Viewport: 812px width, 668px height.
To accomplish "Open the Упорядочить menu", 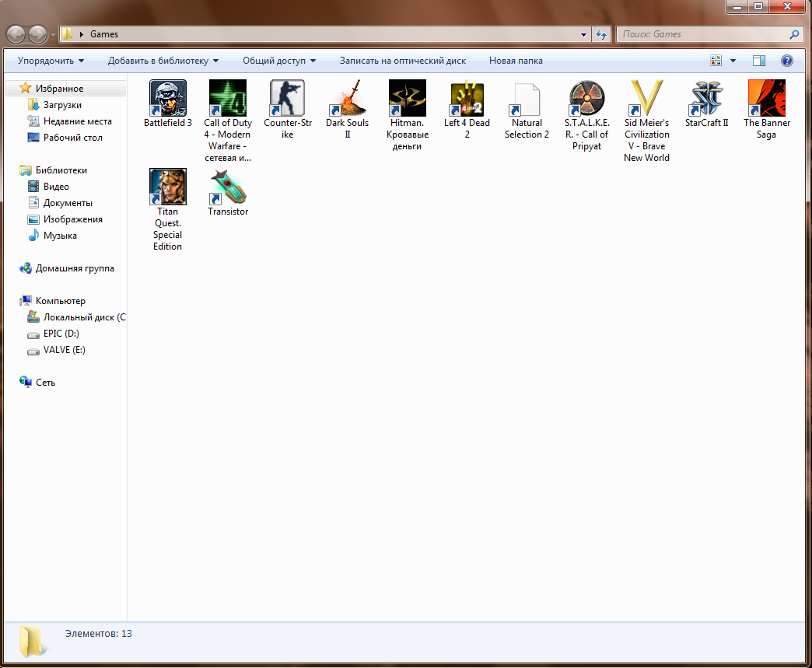I will [x=51, y=61].
